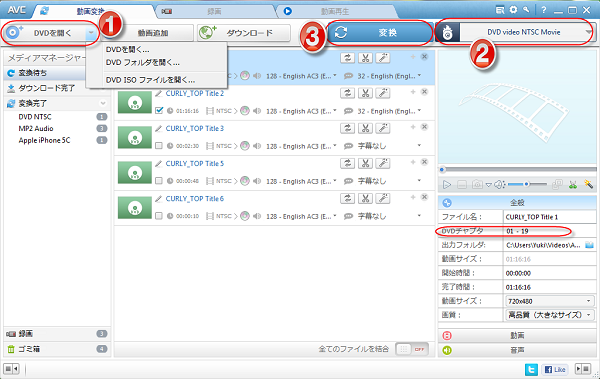
Task: Collapse the 変換完了 section chevron
Action: pos(103,103)
